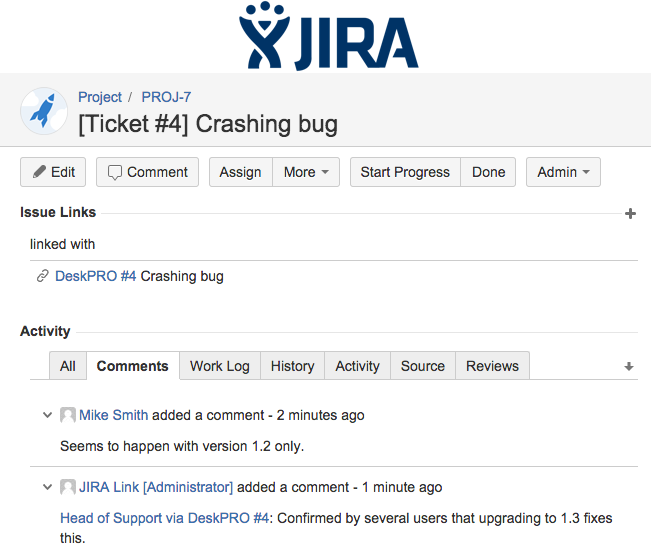651x557 pixels.
Task: Open the DeskPRO #4 linked ticket
Action: 95,276
